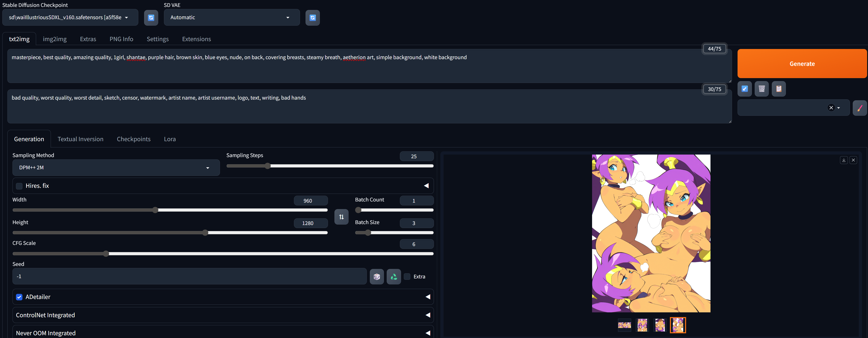The image size is (868, 338).
Task: Tick the Extra seed checkbox
Action: 407,277
